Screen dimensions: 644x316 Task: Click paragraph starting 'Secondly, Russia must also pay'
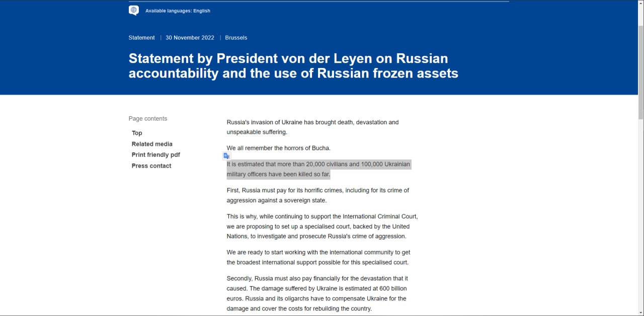317,293
